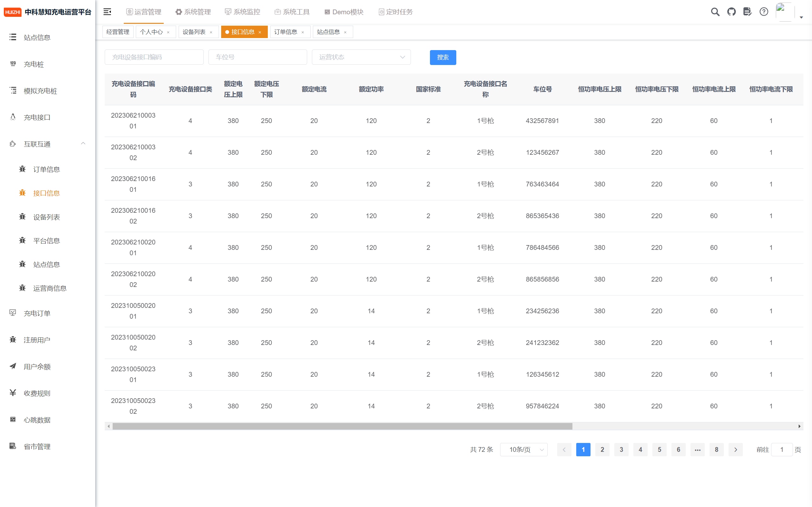This screenshot has width=812, height=507.
Task: Collapse the 互联互通 submenu arrow
Action: (x=83, y=144)
